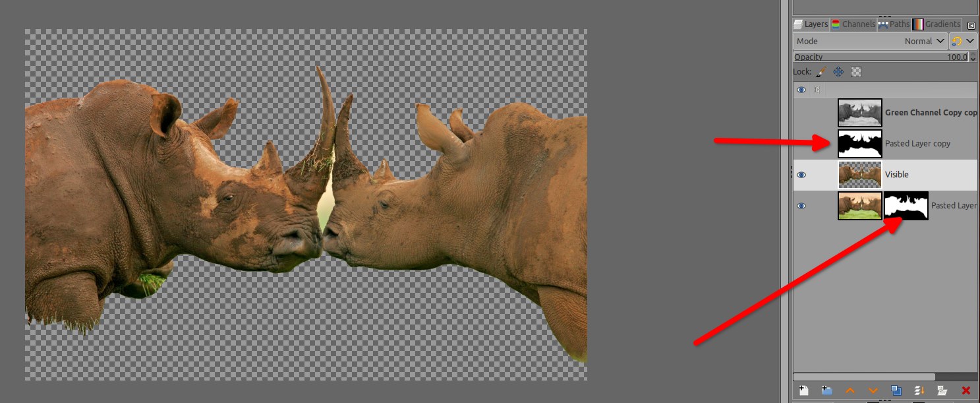Image resolution: width=980 pixels, height=403 pixels.
Task: Toggle lock alpha channel
Action: coord(856,72)
